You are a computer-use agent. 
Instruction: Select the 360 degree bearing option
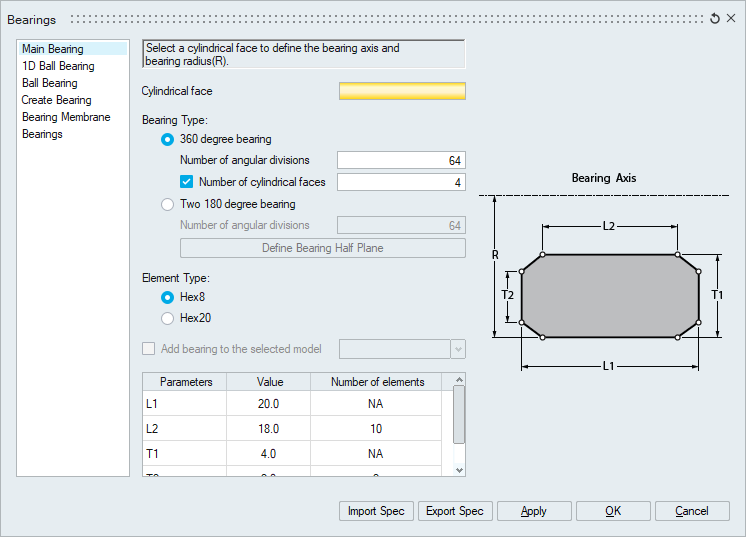(x=168, y=139)
